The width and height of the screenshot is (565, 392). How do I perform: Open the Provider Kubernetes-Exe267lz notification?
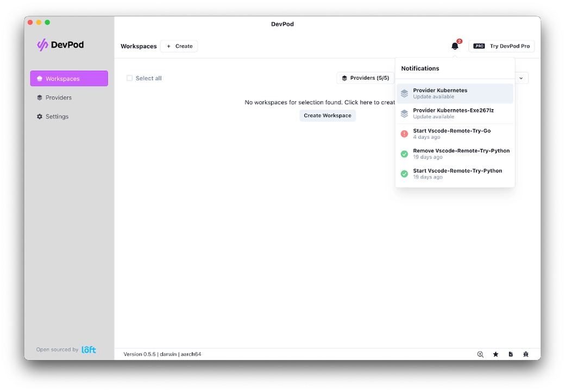coord(455,113)
